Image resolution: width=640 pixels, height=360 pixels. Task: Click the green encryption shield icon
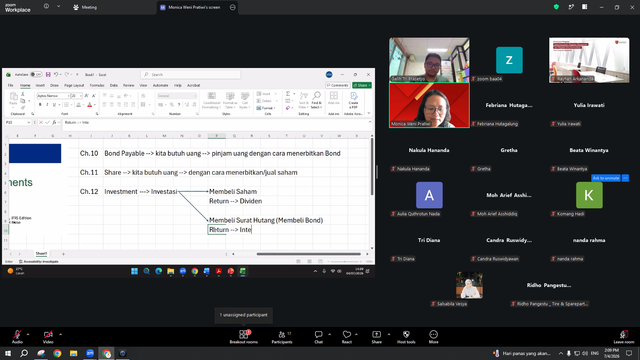click(x=556, y=7)
